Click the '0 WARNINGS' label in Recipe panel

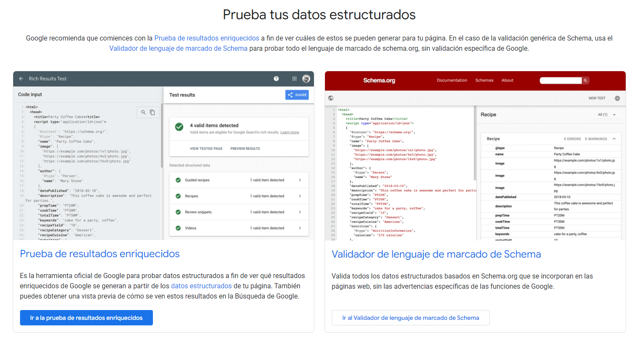595,139
